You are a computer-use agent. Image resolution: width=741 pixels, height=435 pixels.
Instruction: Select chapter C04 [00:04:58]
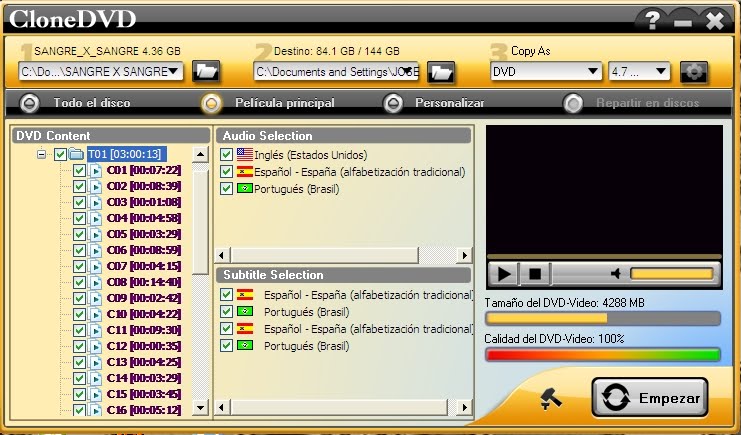tap(144, 218)
